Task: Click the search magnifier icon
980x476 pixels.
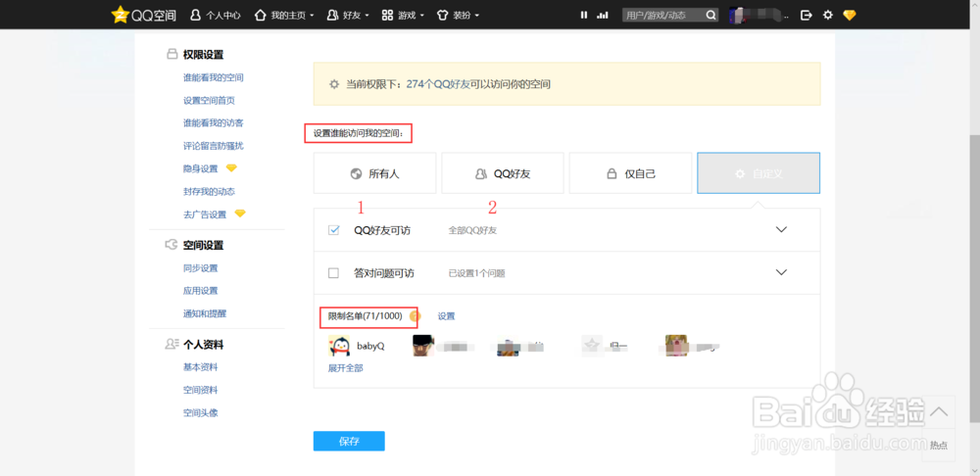Action: [710, 15]
